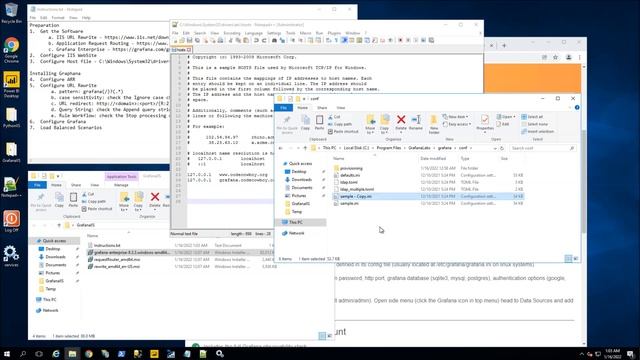Click Save icon in Notepad++ toolbar
This screenshot has height=360, width=640.
(190, 40)
